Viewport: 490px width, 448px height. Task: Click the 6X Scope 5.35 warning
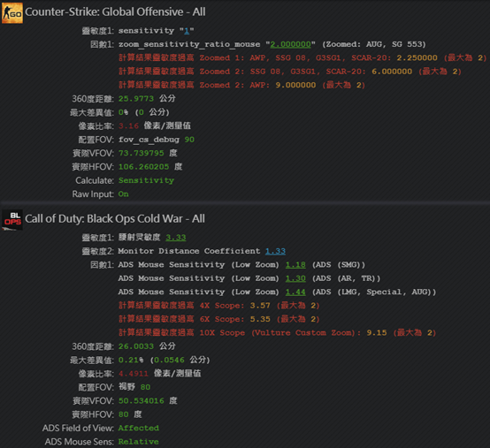(218, 319)
